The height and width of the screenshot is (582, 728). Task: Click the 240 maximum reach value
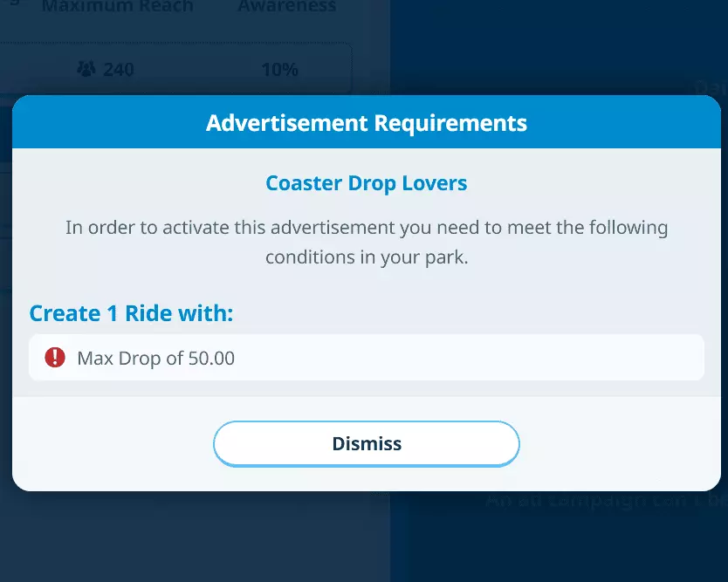pos(119,69)
